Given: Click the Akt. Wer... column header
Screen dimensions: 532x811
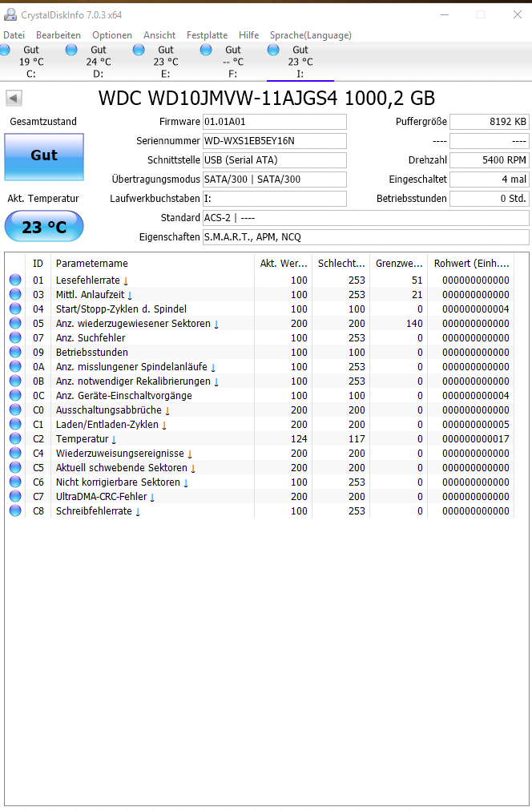Looking at the screenshot, I should click(284, 264).
